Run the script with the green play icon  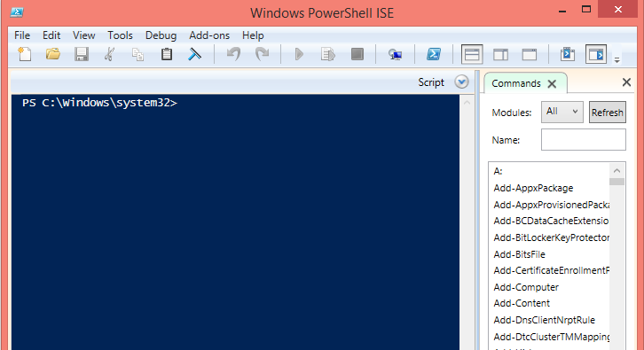[300, 54]
